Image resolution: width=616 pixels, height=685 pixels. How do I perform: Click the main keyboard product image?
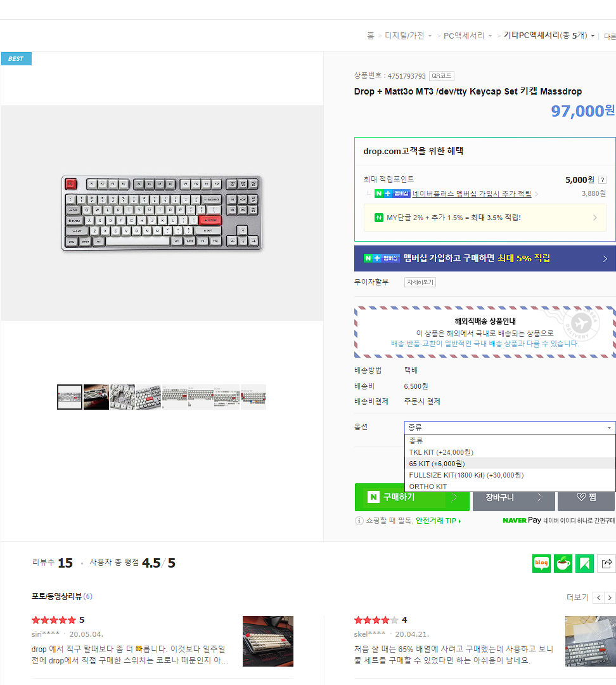pos(162,213)
